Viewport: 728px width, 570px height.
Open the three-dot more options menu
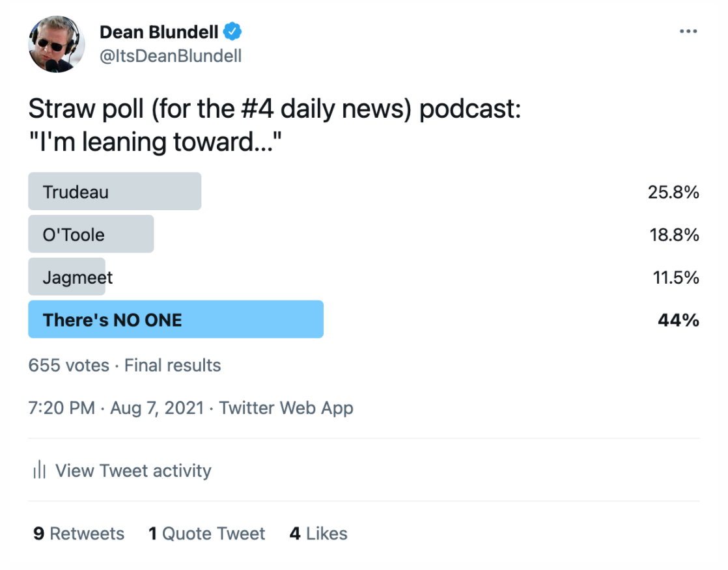click(688, 31)
